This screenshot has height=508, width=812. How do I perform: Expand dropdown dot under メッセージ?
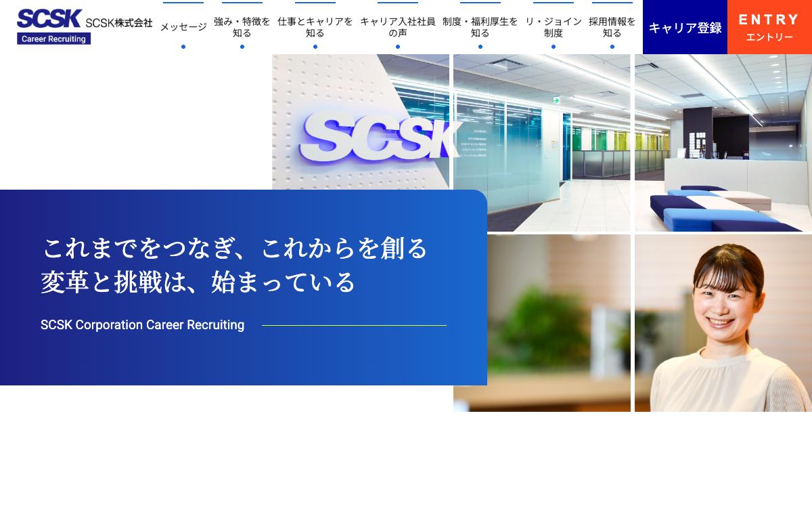(183, 47)
